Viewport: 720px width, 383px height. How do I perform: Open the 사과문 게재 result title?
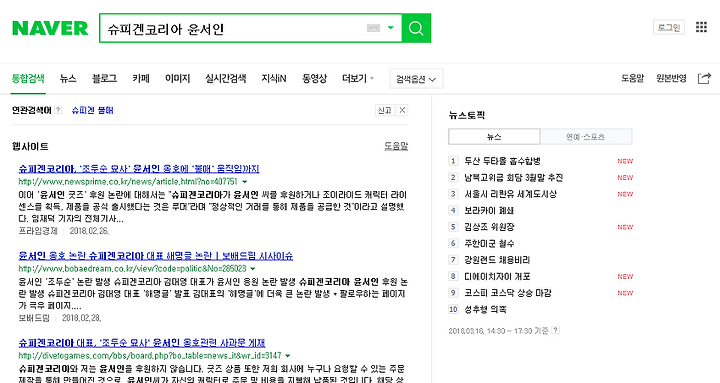tap(142, 343)
